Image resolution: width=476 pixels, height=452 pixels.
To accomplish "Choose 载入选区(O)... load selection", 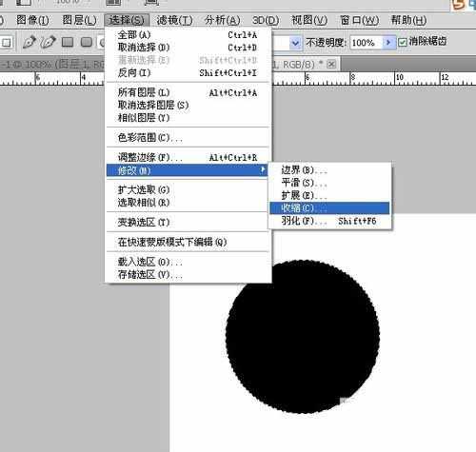I will (x=188, y=262).
